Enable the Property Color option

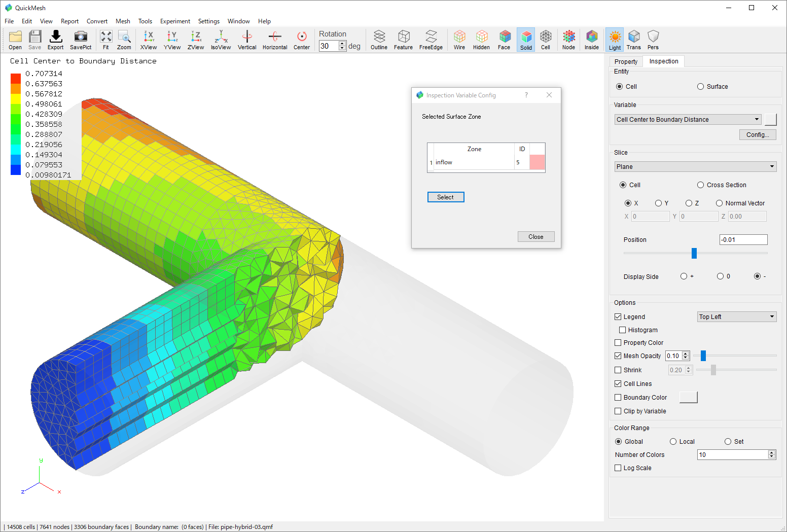pos(618,343)
